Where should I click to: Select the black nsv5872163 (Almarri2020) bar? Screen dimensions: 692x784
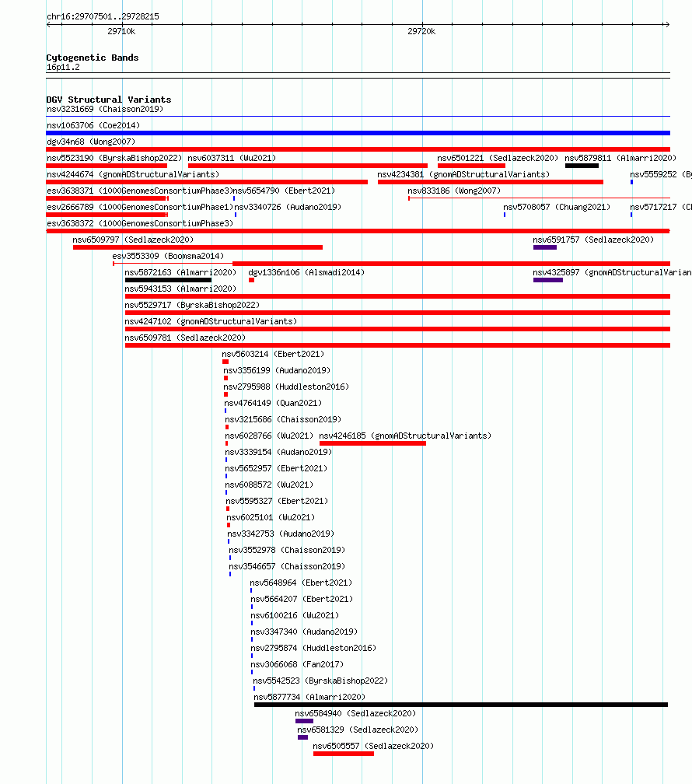(168, 280)
